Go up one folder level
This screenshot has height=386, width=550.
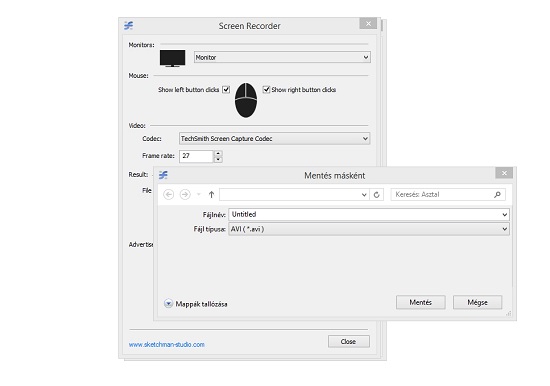pos(211,194)
